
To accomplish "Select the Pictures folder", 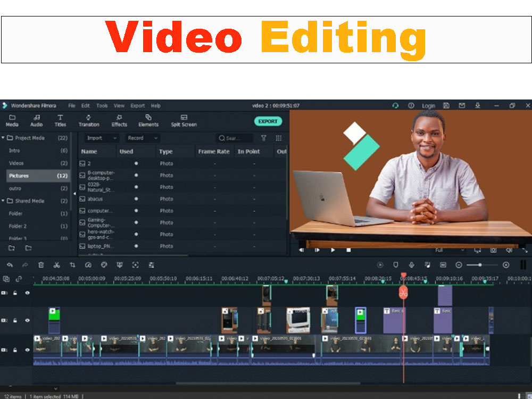I will (37, 176).
